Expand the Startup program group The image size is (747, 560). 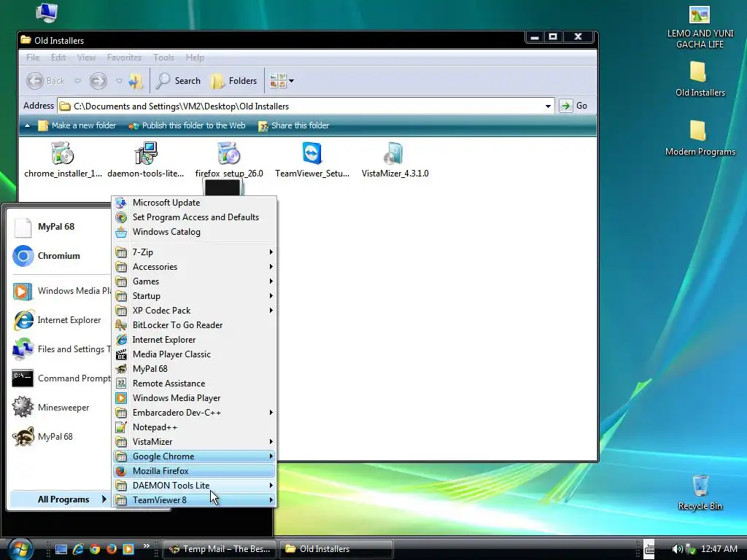coord(194,296)
